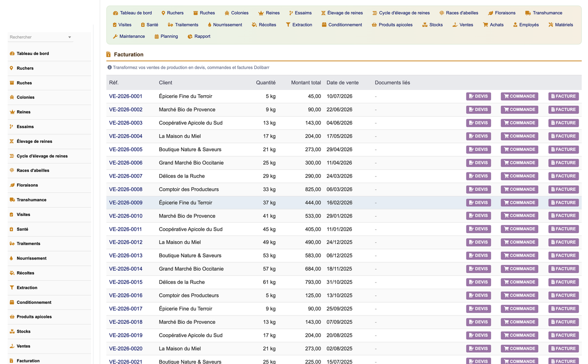The width and height of the screenshot is (588, 364).
Task: Click the Matériels tools icon in top menu
Action: pyautogui.click(x=551, y=25)
